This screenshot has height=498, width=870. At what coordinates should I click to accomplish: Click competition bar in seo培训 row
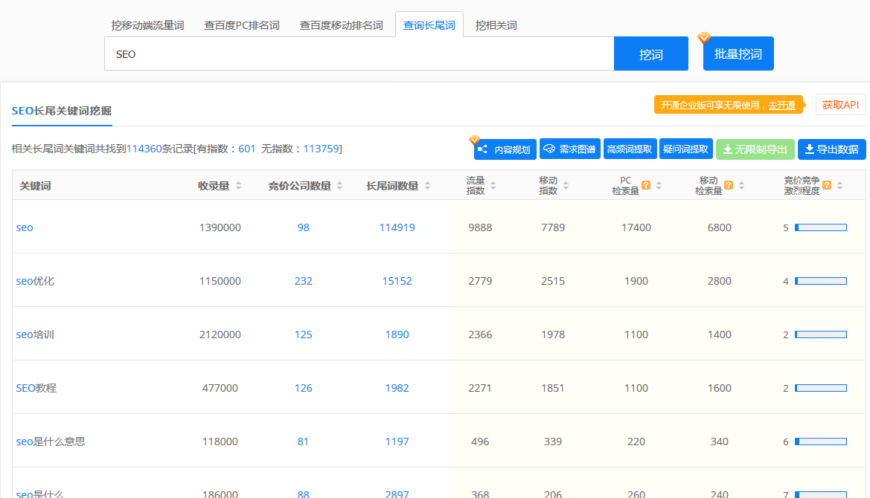(x=821, y=334)
